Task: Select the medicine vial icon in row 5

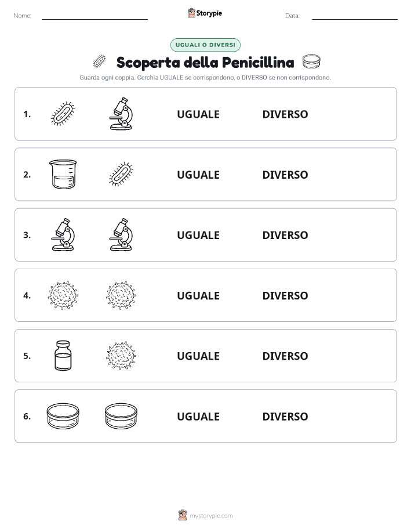Action: click(63, 355)
